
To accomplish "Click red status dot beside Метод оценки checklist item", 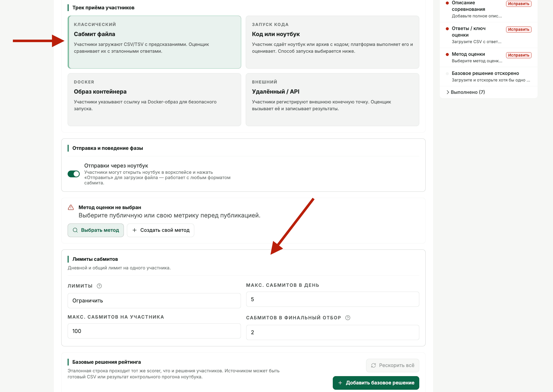I will pos(447,54).
